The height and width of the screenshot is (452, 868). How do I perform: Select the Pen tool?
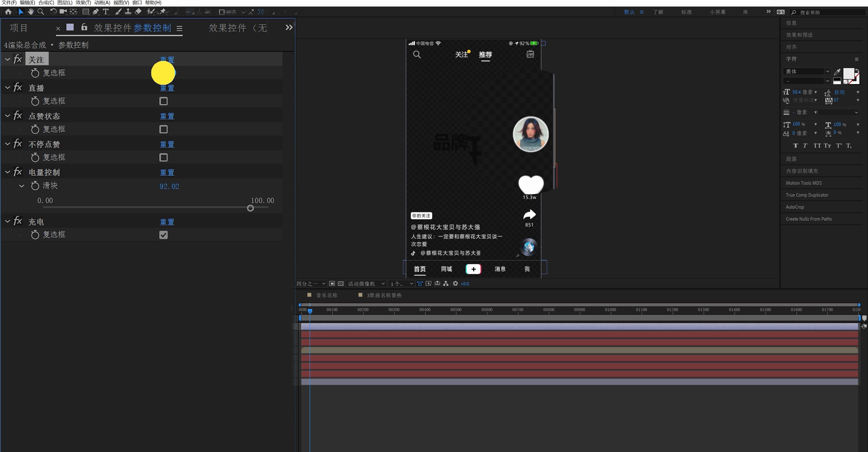point(96,12)
